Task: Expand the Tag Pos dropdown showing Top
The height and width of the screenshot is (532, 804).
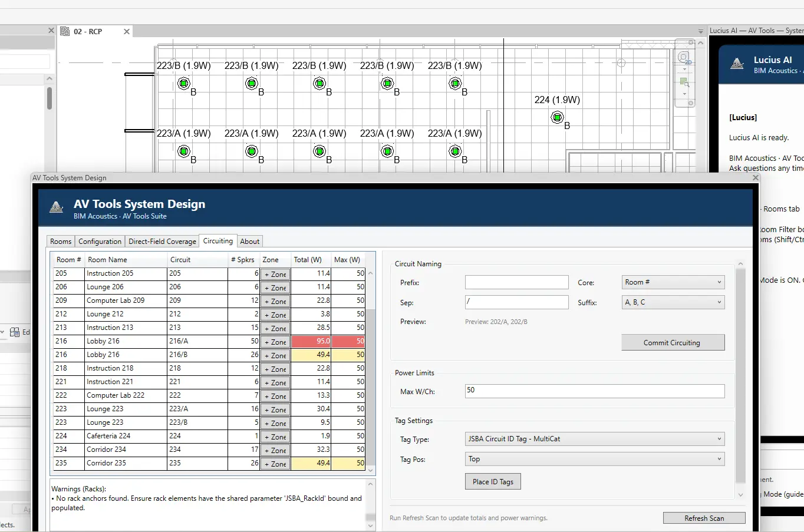Action: 595,459
